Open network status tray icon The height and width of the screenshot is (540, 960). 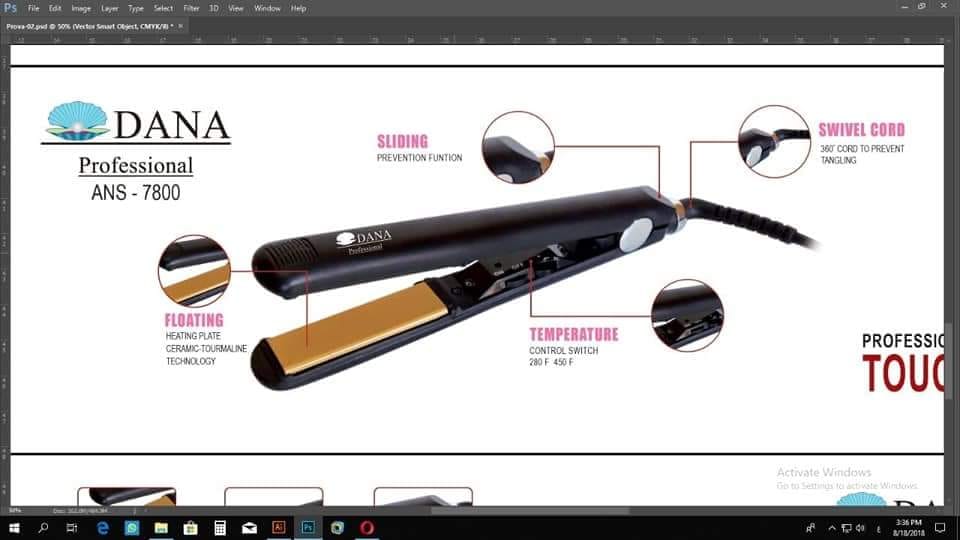click(x=846, y=528)
